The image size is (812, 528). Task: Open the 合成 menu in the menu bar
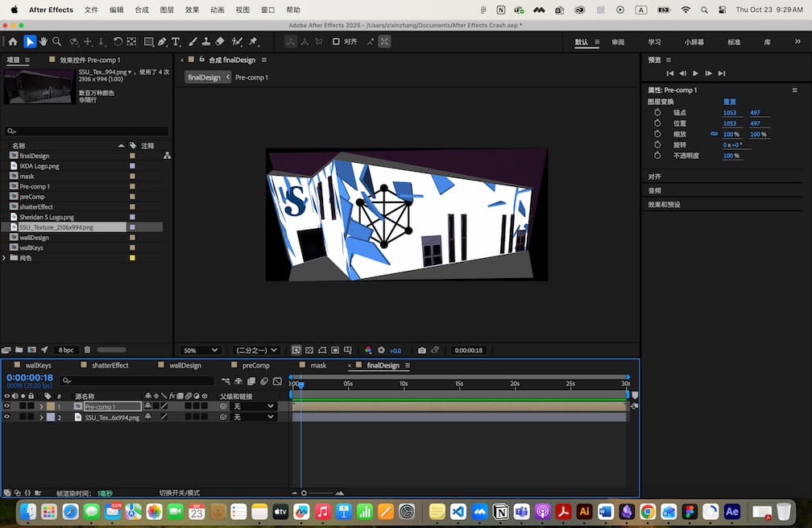[x=140, y=10]
